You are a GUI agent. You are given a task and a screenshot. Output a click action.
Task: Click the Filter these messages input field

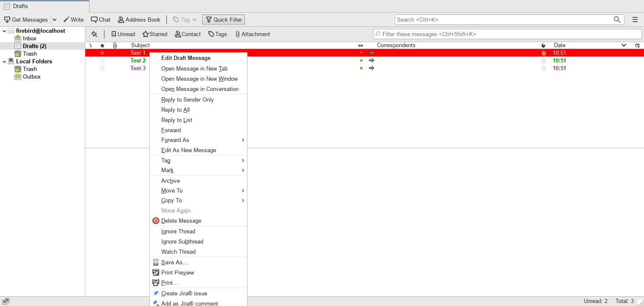tap(507, 34)
